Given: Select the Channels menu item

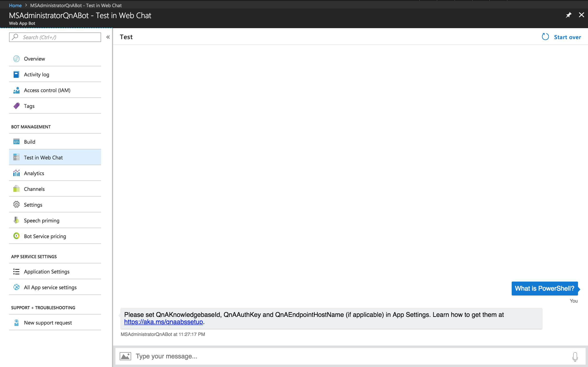Looking at the screenshot, I should [55, 189].
